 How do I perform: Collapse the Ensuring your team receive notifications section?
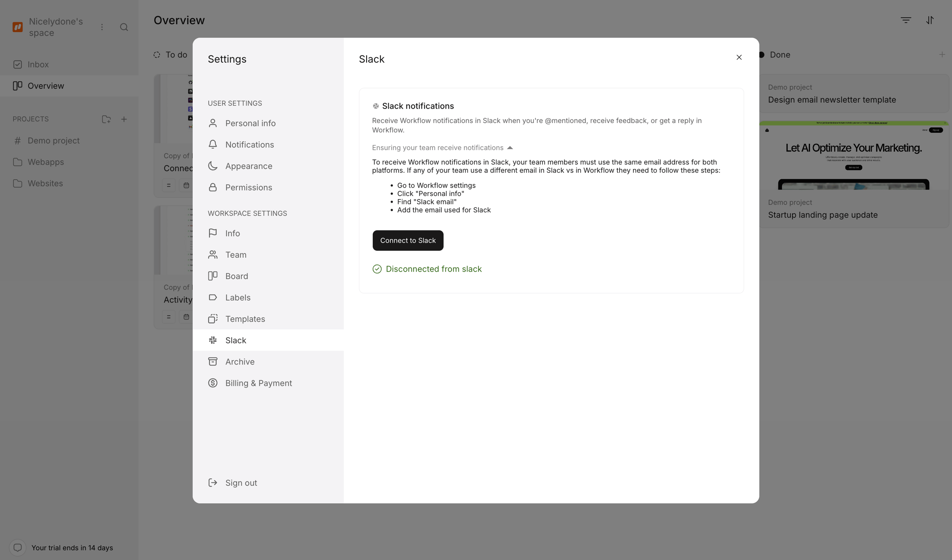(x=442, y=148)
